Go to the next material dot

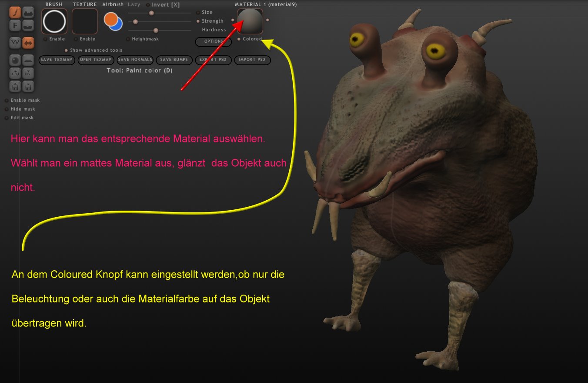pyautogui.click(x=267, y=20)
